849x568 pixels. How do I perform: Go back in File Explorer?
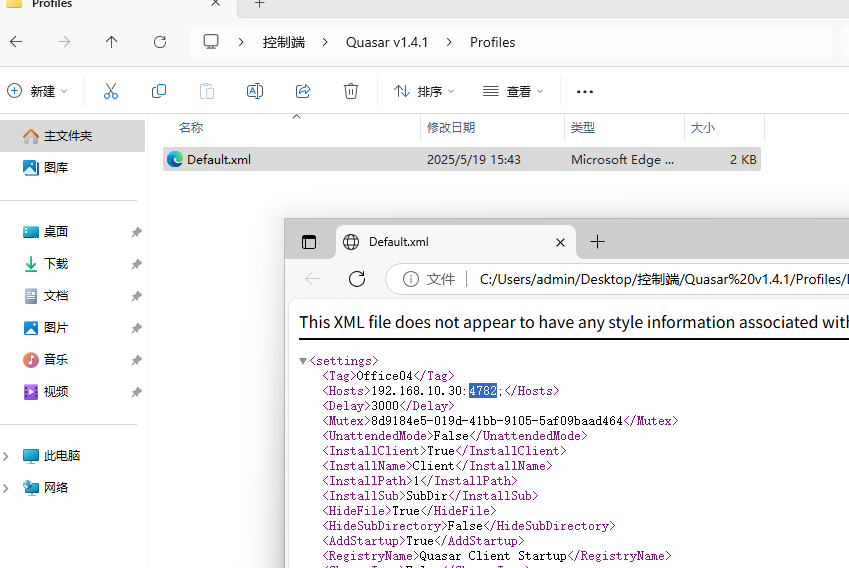tap(16, 42)
